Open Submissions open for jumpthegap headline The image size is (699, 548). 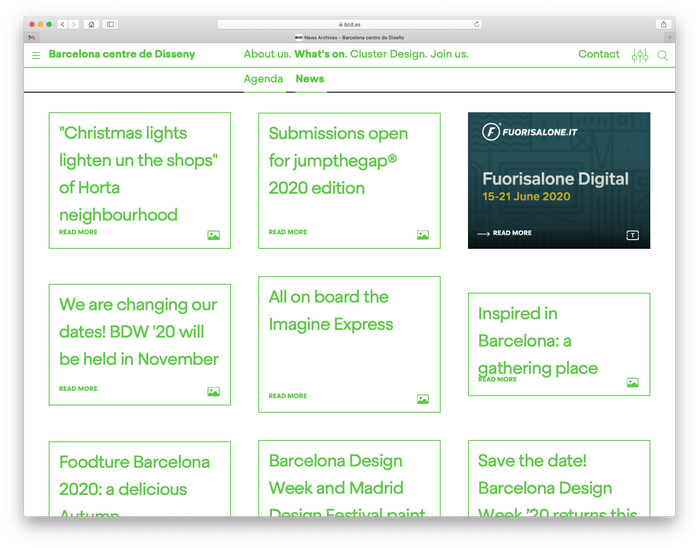tap(338, 161)
